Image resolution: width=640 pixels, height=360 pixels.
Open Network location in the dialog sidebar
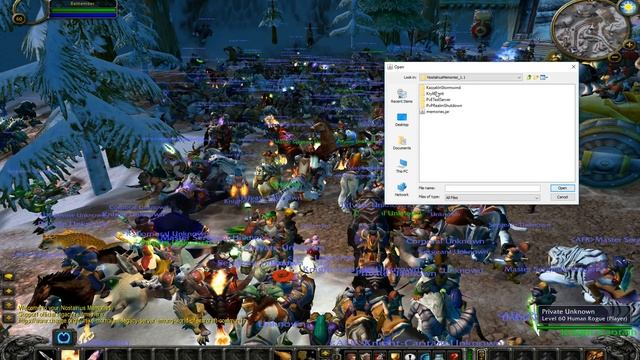tap(402, 189)
